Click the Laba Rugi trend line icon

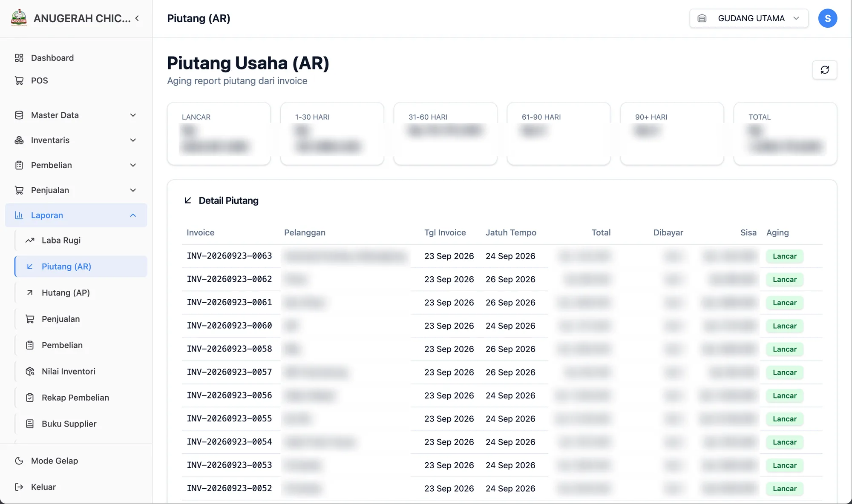point(30,241)
